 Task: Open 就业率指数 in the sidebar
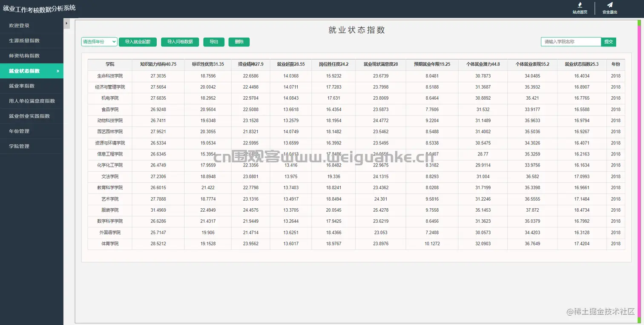[32, 86]
